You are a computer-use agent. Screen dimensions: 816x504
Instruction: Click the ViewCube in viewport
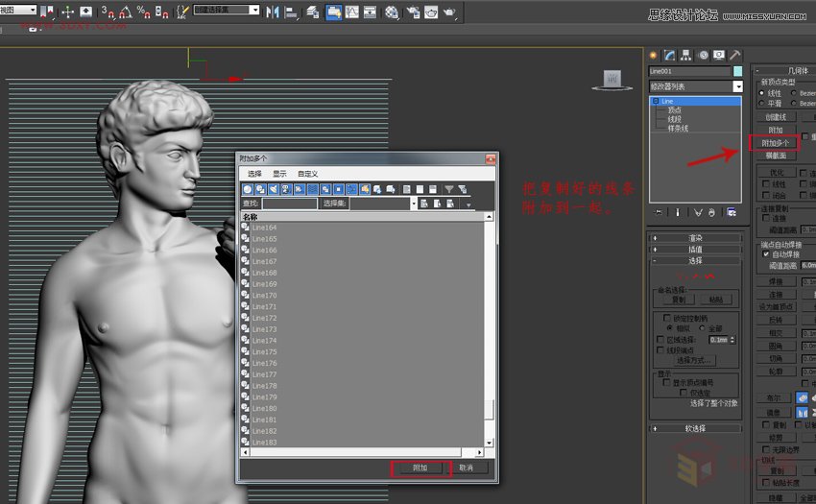pyautogui.click(x=612, y=81)
